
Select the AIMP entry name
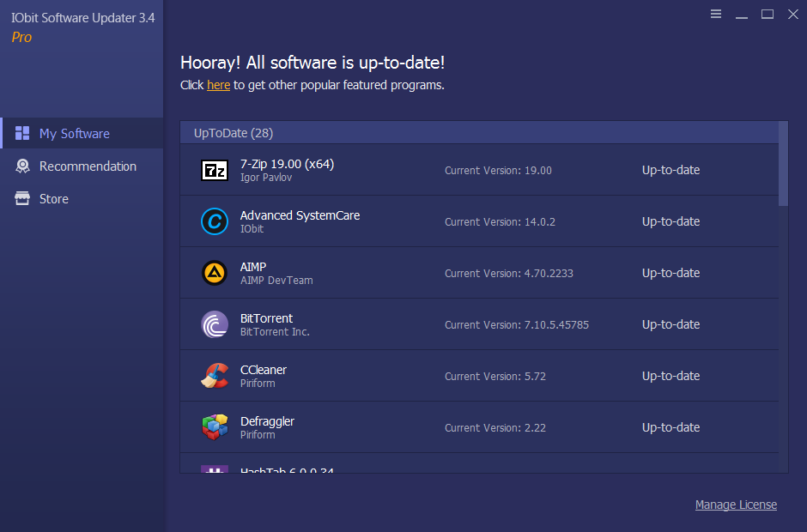tap(253, 267)
